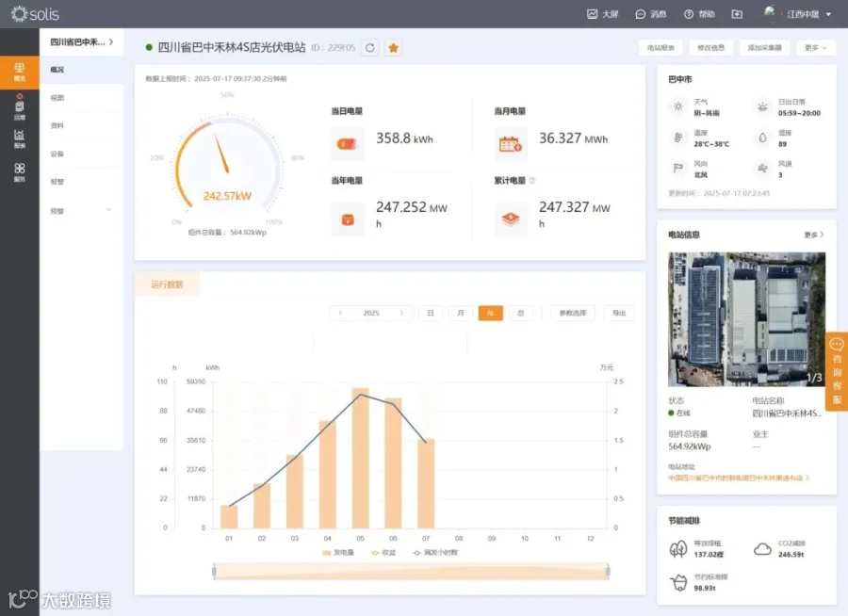
Task: Open the big screen icon in header
Action: click(593, 14)
